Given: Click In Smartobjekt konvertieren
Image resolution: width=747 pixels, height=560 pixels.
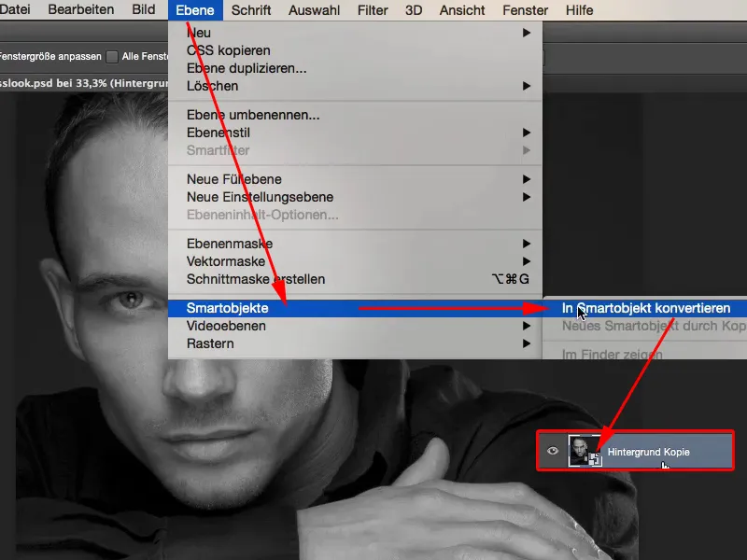Looking at the screenshot, I should [x=645, y=308].
